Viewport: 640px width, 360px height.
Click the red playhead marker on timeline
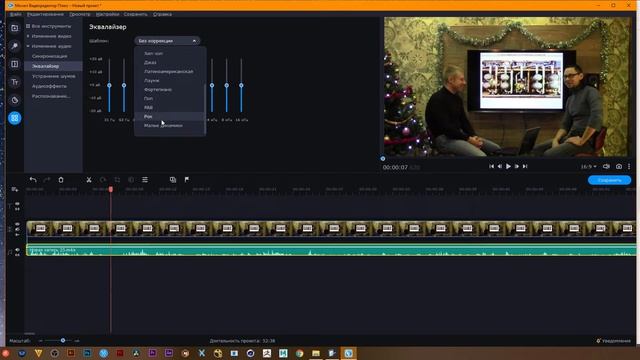click(111, 189)
